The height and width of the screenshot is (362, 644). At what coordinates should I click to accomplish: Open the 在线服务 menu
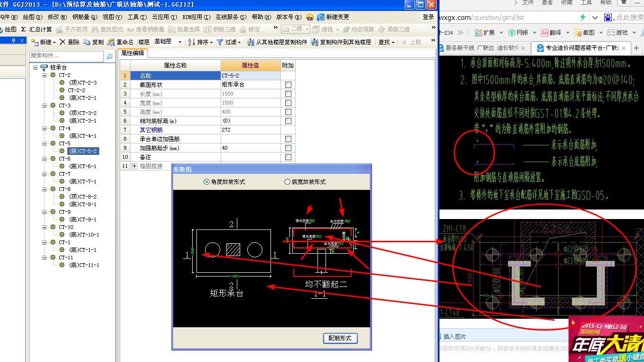click(x=231, y=17)
